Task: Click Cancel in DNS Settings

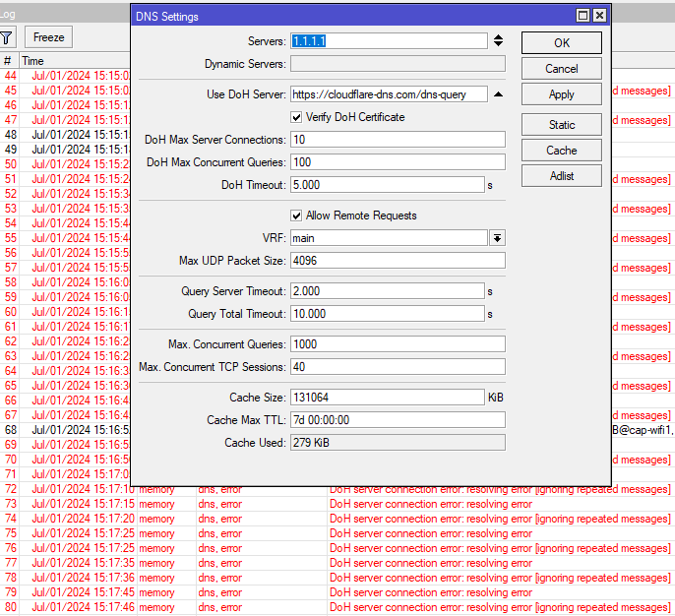Action: pyautogui.click(x=561, y=69)
